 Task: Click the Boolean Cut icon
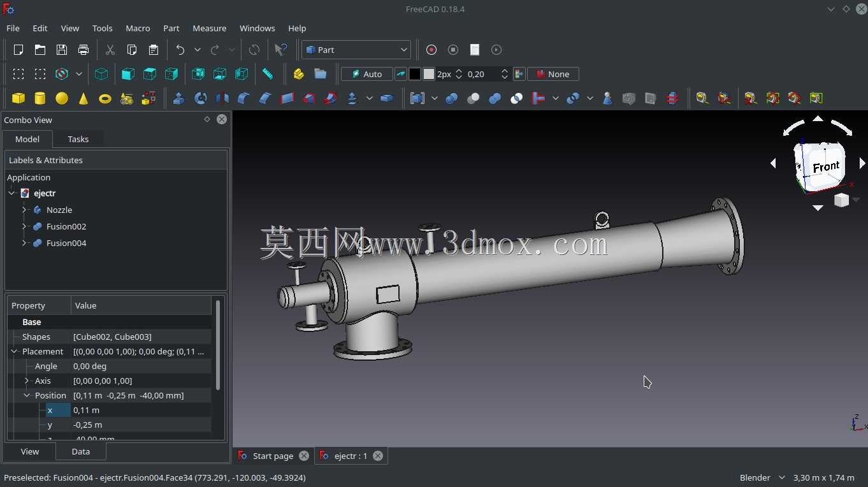click(x=474, y=98)
